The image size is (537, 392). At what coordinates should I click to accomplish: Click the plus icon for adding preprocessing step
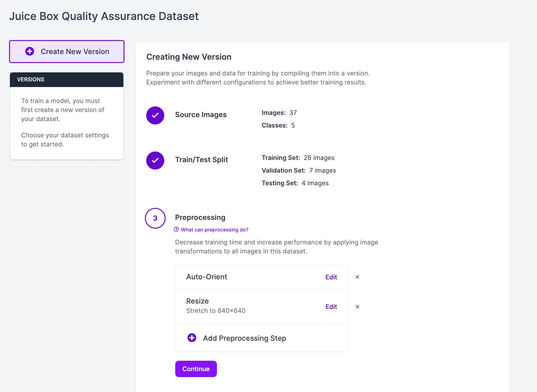point(192,338)
